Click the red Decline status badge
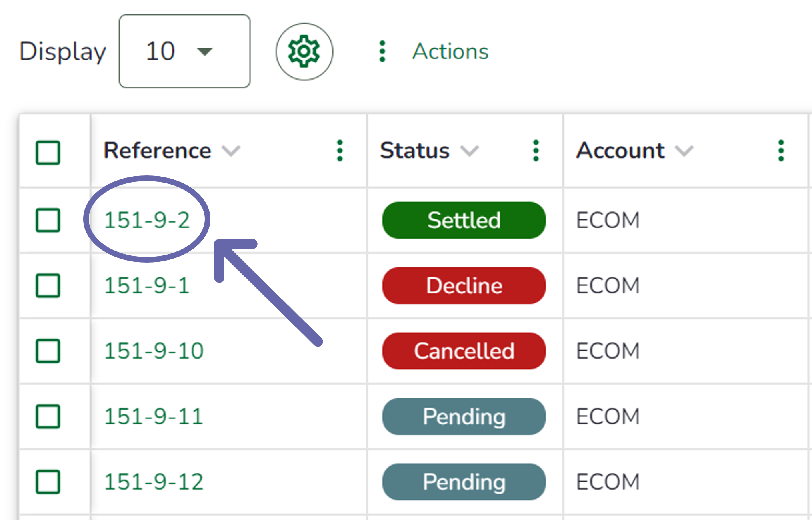 (x=464, y=286)
